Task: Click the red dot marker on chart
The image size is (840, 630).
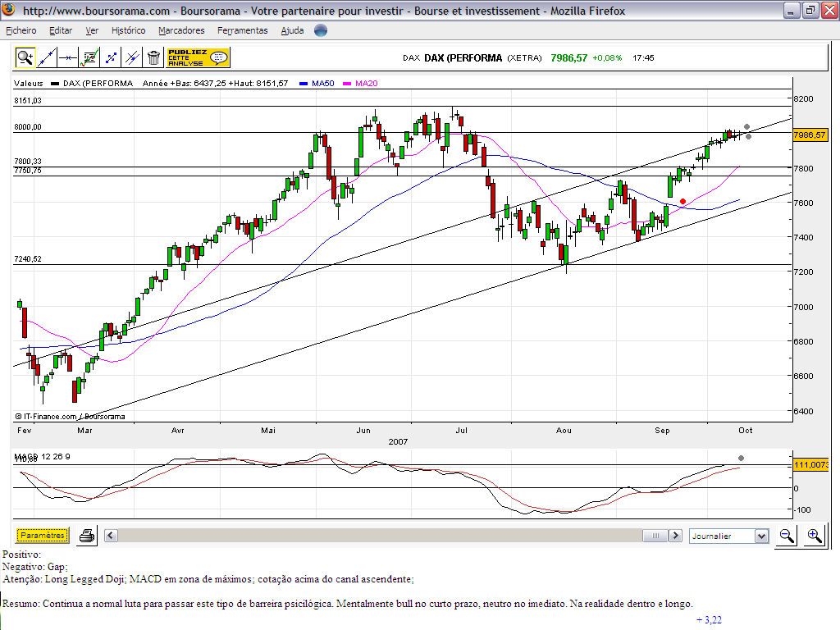Action: click(682, 202)
